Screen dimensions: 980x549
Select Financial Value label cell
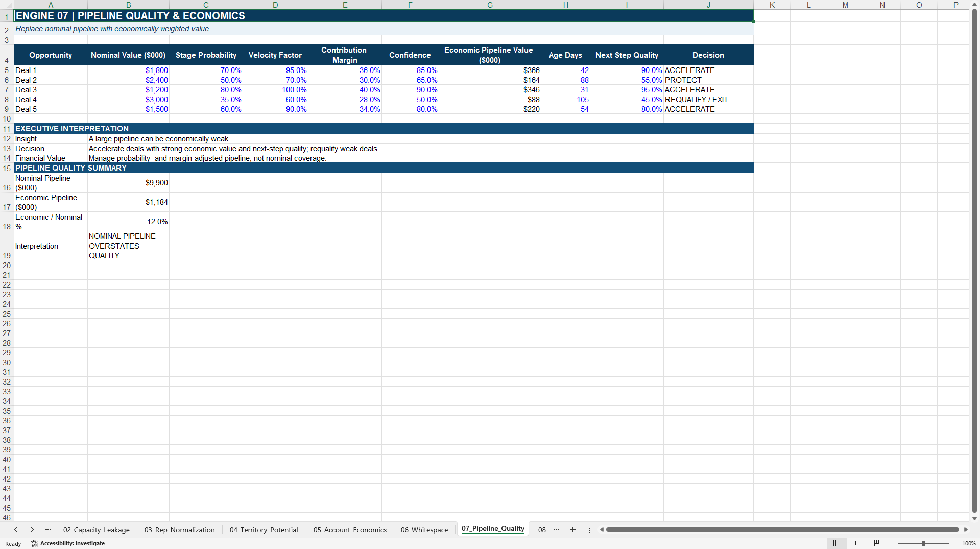point(51,158)
